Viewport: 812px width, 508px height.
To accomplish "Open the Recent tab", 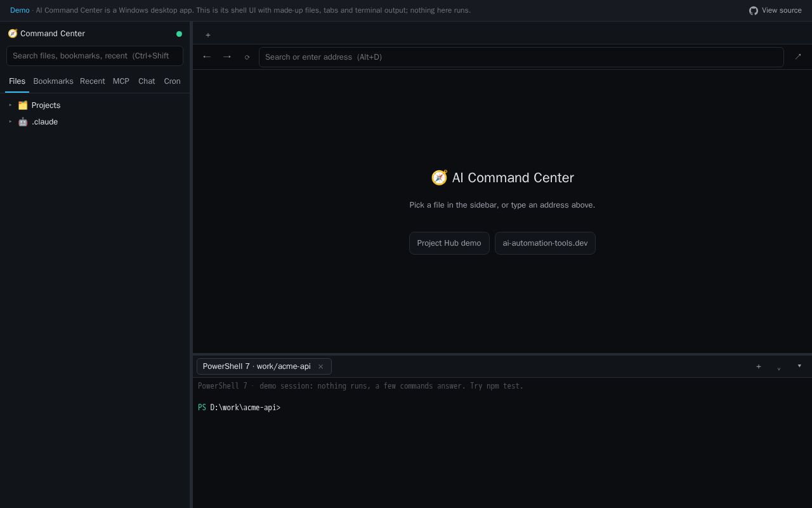I will click(93, 81).
